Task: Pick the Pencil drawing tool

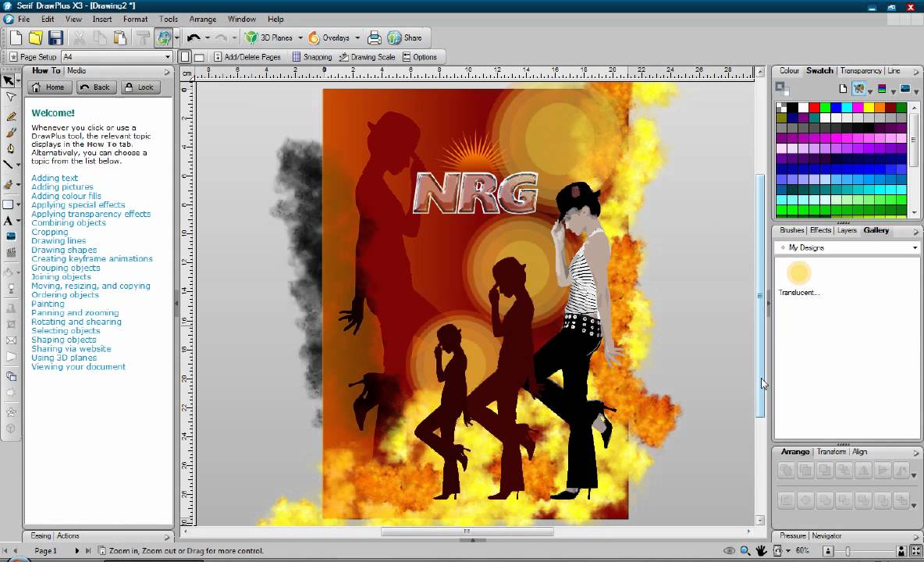Action: pyautogui.click(x=10, y=116)
